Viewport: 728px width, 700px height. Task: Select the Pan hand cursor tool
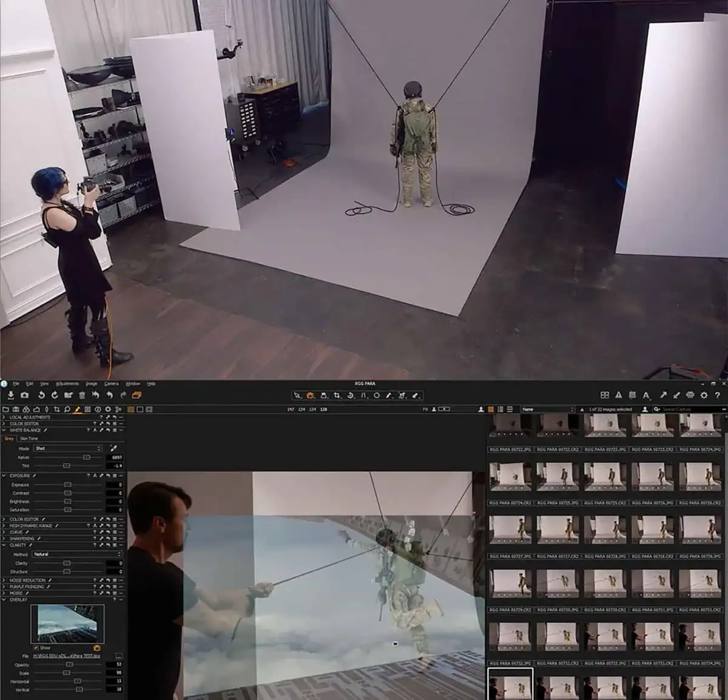(310, 395)
